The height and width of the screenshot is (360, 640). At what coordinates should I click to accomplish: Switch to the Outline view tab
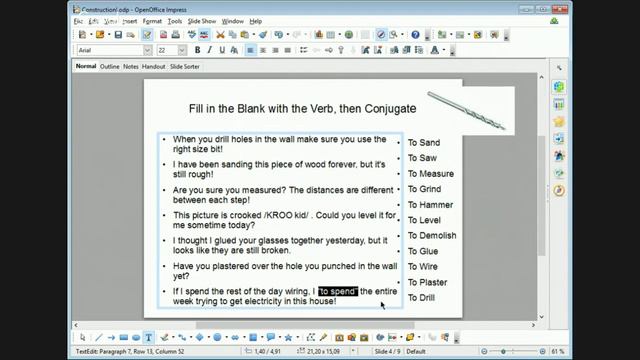(110, 67)
